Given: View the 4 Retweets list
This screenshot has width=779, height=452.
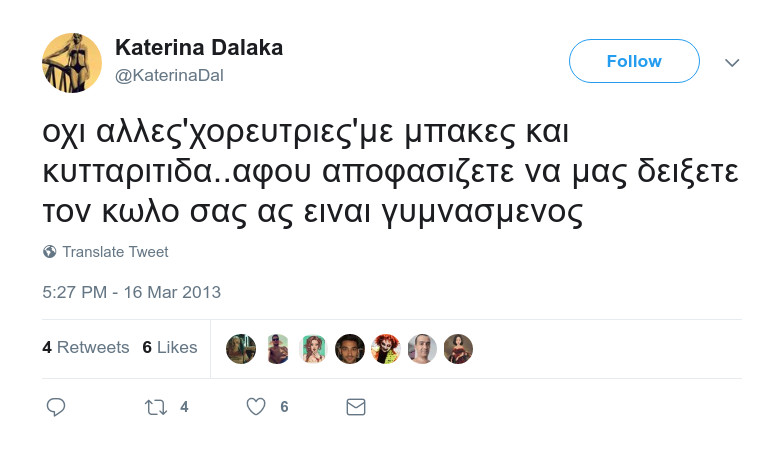Looking at the screenshot, I should (86, 348).
